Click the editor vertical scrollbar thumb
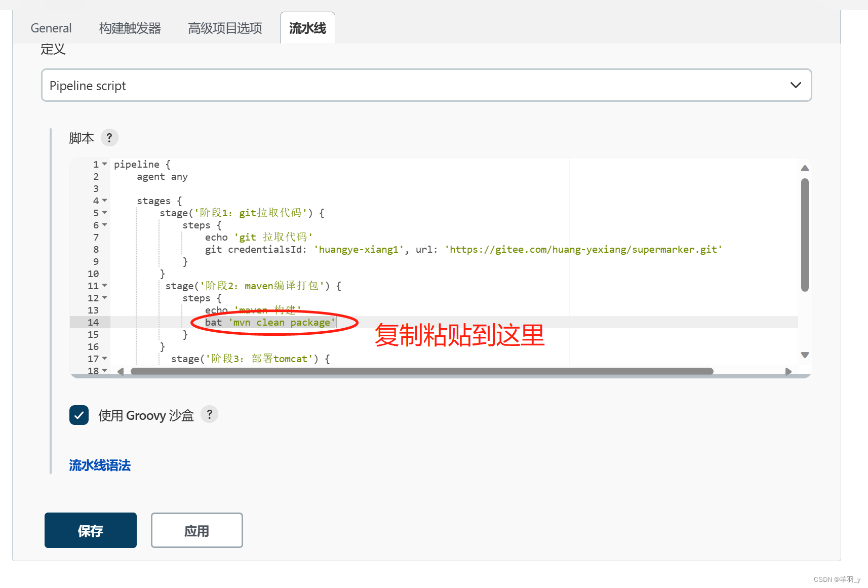 pos(805,235)
